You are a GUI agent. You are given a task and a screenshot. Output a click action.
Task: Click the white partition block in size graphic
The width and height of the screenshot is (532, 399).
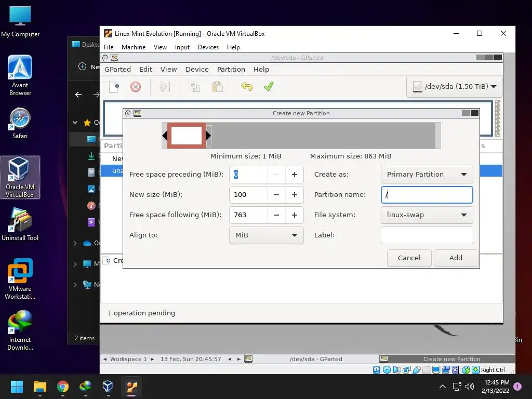(x=187, y=136)
